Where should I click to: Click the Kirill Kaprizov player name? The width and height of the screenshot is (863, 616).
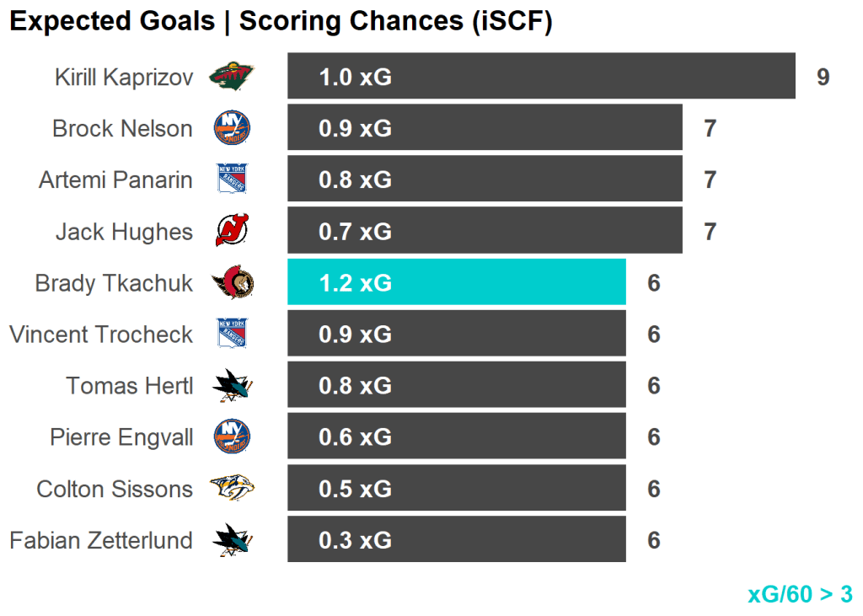(124, 78)
